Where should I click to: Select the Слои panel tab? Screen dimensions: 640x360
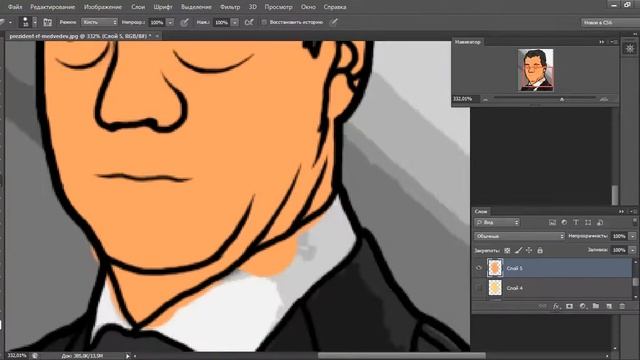point(481,211)
